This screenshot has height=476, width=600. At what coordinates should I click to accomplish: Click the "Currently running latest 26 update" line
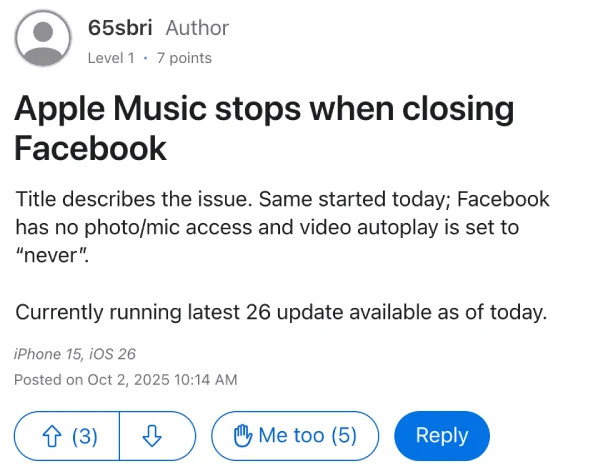(x=281, y=312)
